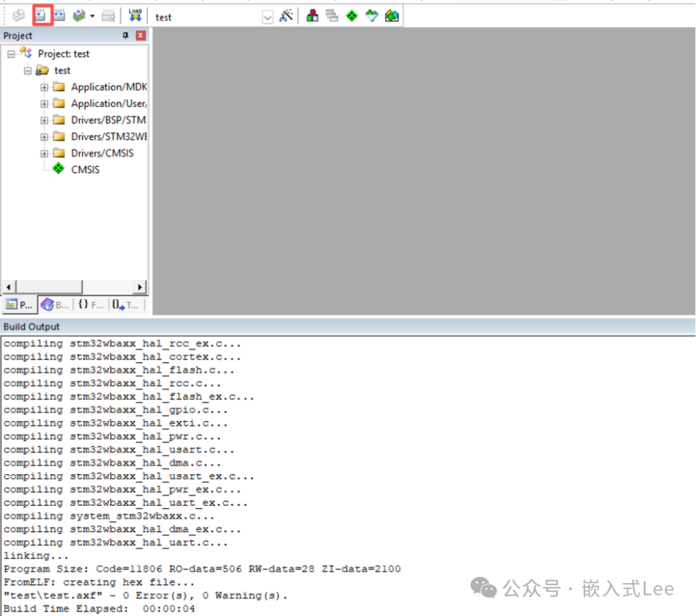Select the Project: test tree item

point(63,53)
